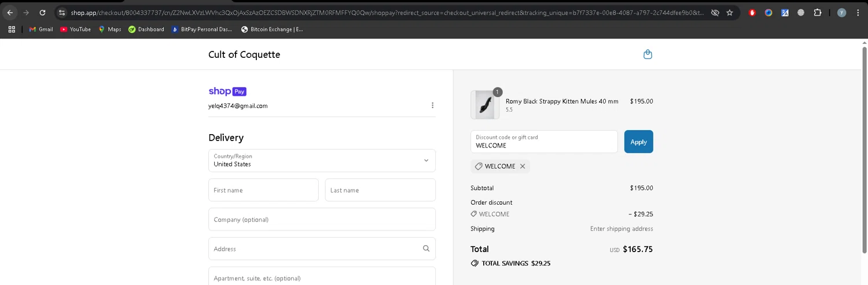Click the page vertical scrollbar

tap(865, 150)
